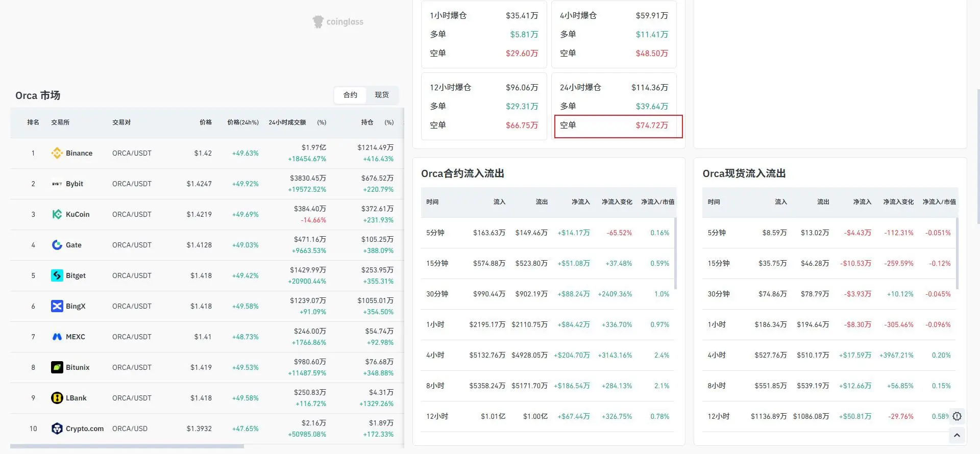Click the $1.3932 price in Crypto.com row

tap(199, 428)
